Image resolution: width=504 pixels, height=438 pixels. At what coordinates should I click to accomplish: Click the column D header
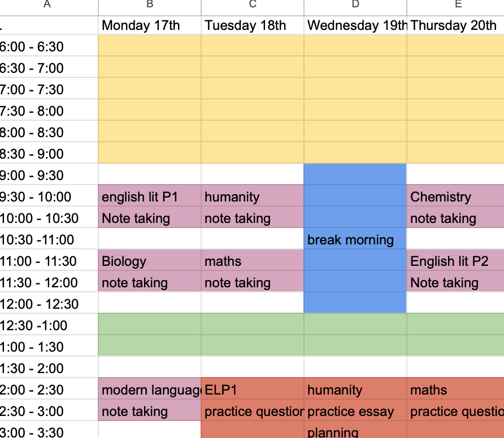[355, 6]
